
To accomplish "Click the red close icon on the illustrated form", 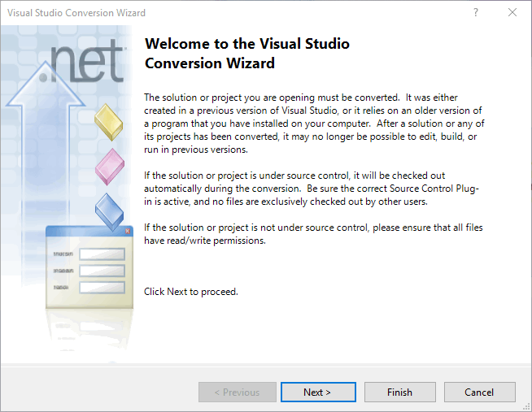I will (127, 232).
